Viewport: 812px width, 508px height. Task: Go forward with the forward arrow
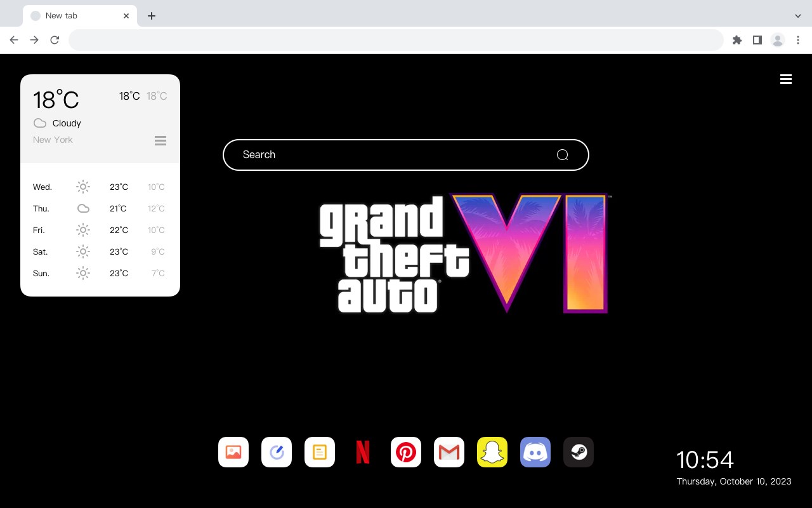click(34, 40)
